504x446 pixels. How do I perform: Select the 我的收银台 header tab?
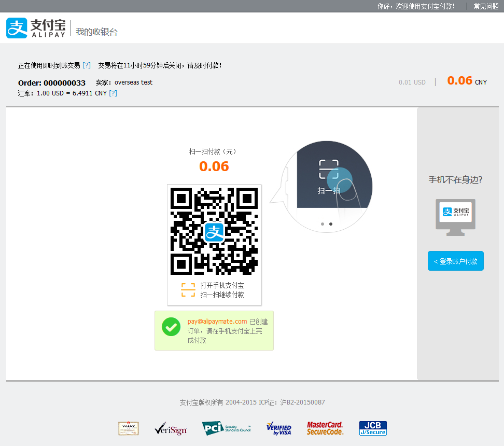tap(96, 31)
